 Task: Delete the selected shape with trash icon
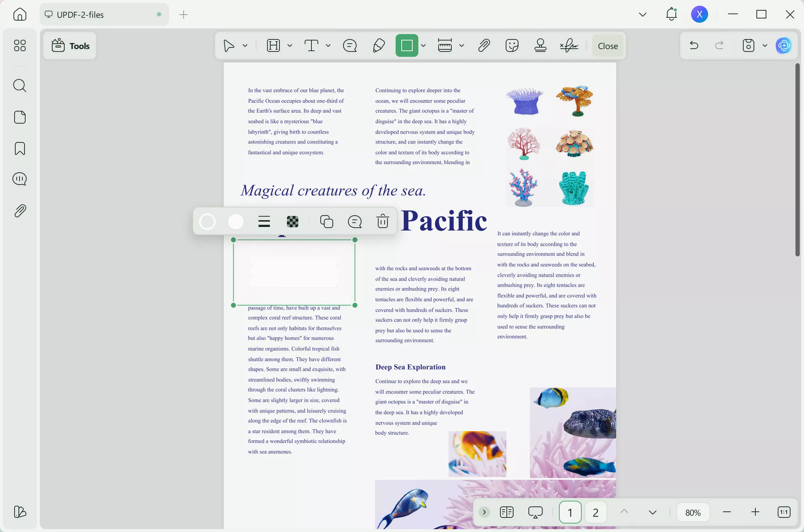click(383, 221)
